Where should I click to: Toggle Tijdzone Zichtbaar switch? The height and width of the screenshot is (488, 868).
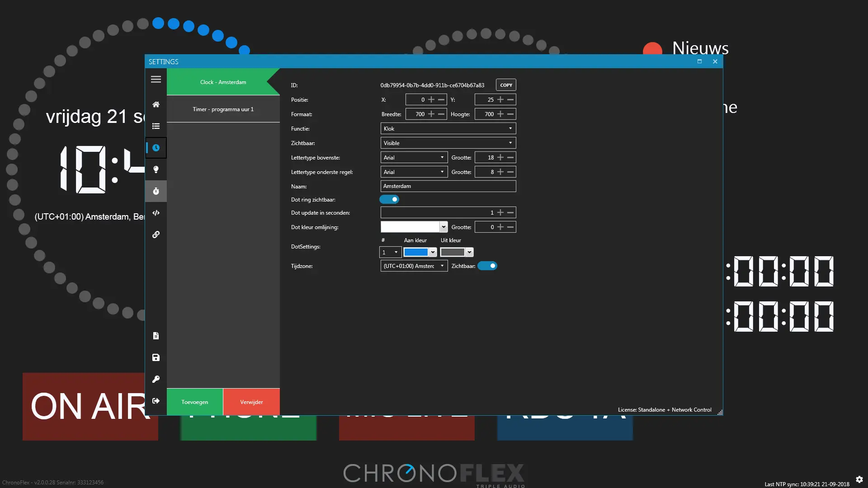tap(487, 266)
